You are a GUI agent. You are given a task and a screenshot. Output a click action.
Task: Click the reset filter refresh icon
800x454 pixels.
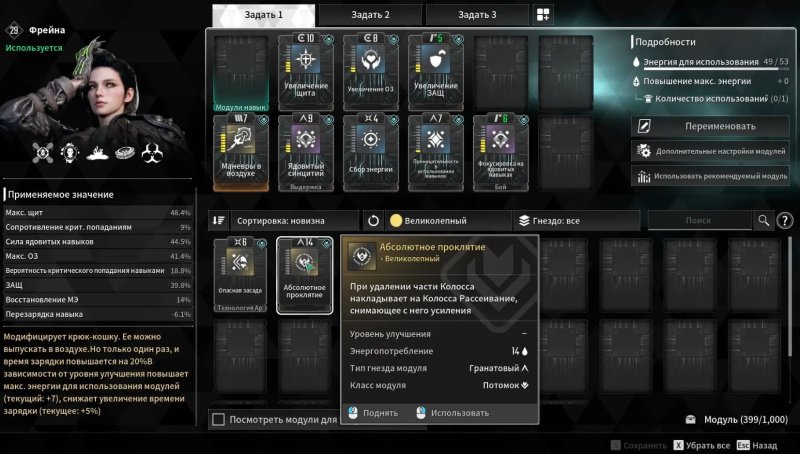coord(373,221)
